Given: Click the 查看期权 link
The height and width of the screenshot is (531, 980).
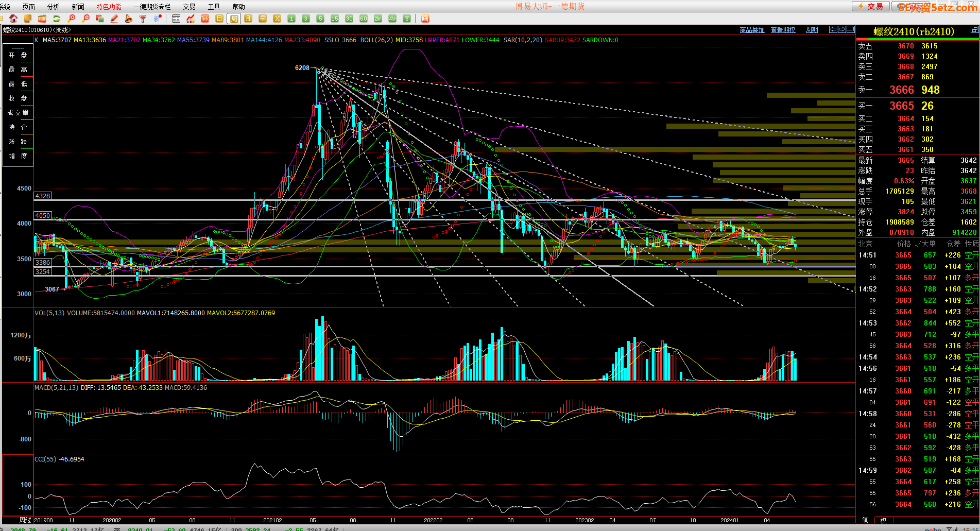Looking at the screenshot, I should tap(783, 30).
